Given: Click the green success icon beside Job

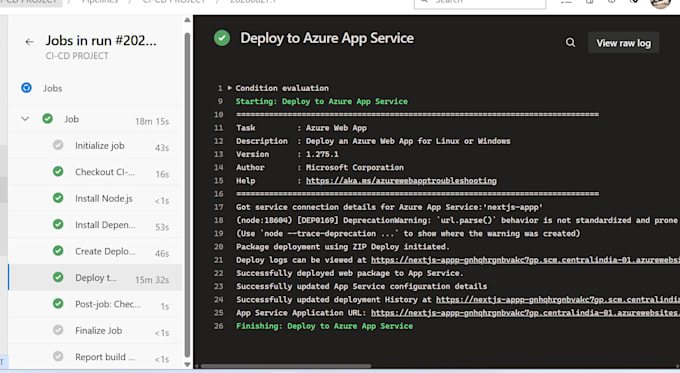Looking at the screenshot, I should coord(48,119).
